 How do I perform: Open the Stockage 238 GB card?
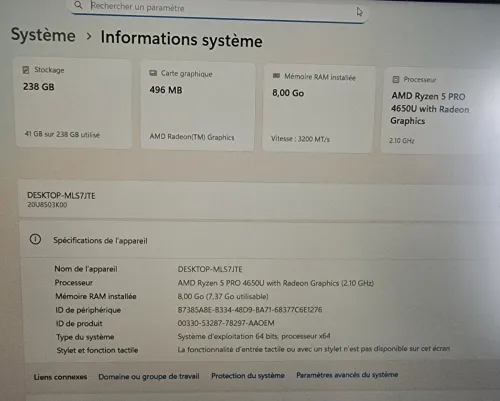click(74, 103)
